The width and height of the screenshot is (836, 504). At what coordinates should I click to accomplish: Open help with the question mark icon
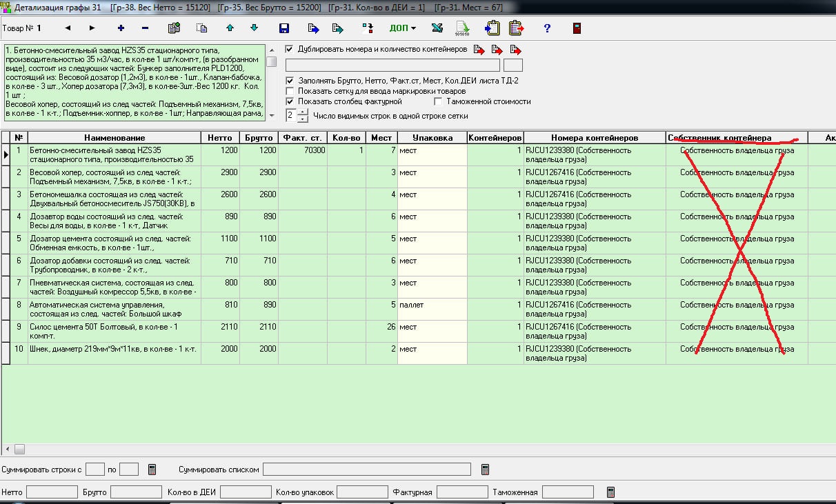click(547, 28)
